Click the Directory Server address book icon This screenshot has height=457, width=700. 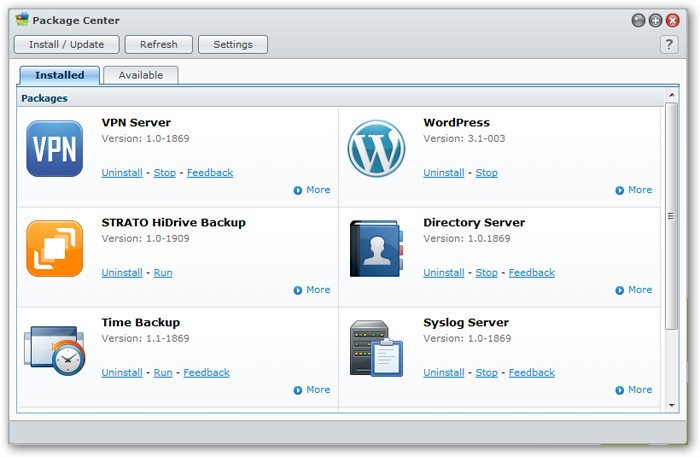376,248
